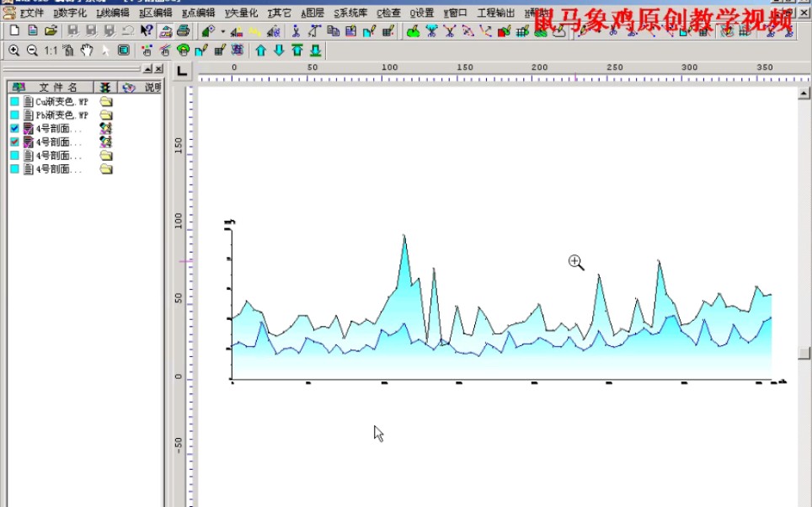Uncheck the blue-checked 4号剖面 file checkbox

[14, 128]
